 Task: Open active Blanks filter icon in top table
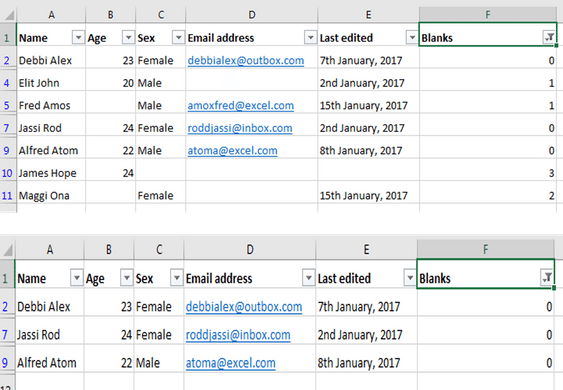coord(549,37)
